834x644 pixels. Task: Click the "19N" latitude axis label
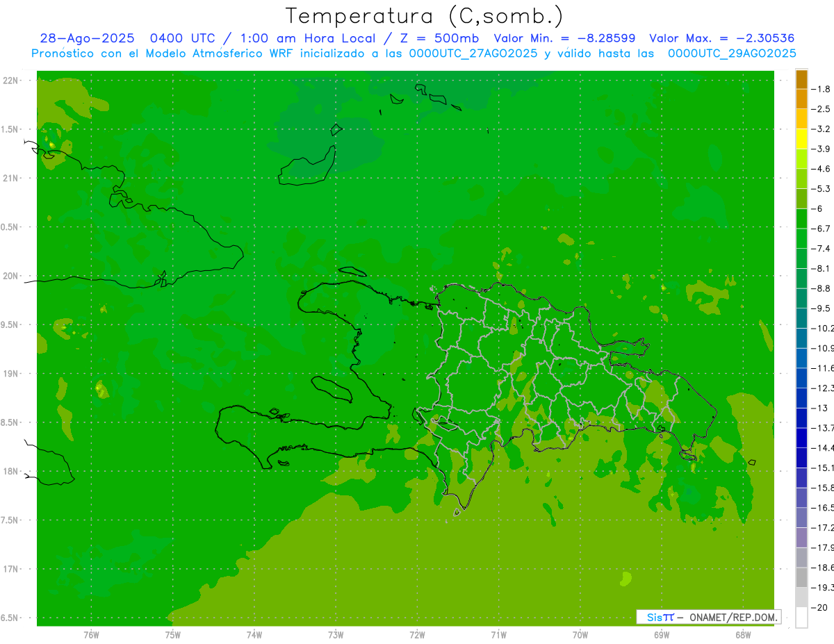pos(10,374)
